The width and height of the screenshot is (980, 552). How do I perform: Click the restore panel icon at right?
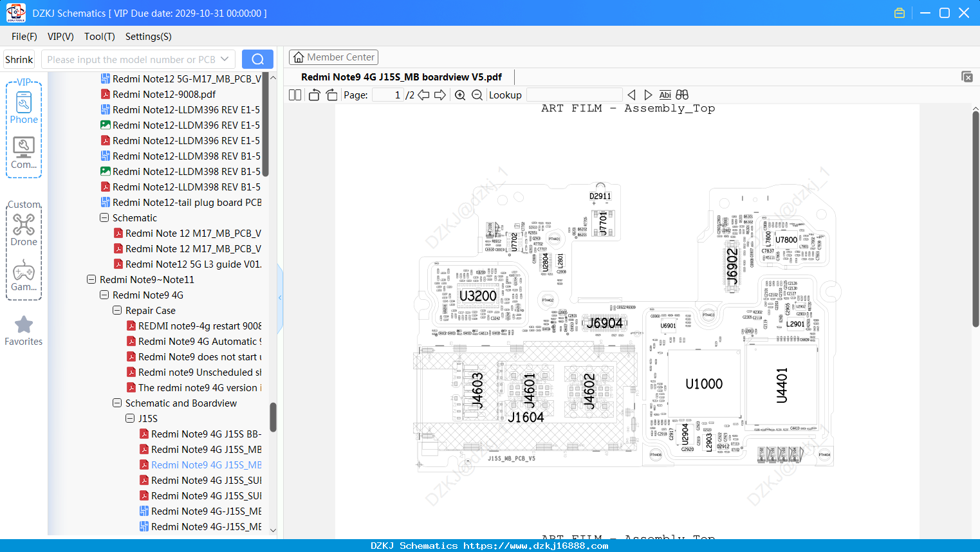[967, 77]
